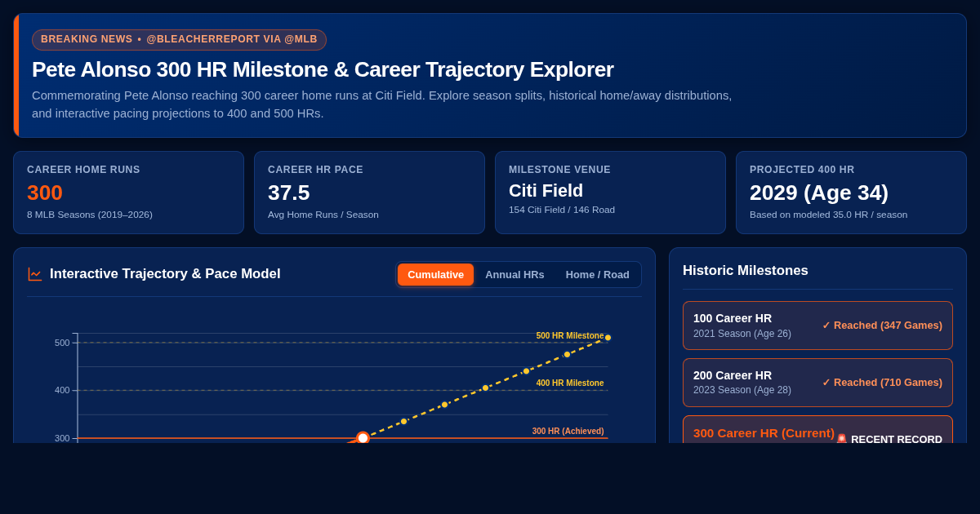Click the Career HR Pace 37.5 card

point(369,193)
